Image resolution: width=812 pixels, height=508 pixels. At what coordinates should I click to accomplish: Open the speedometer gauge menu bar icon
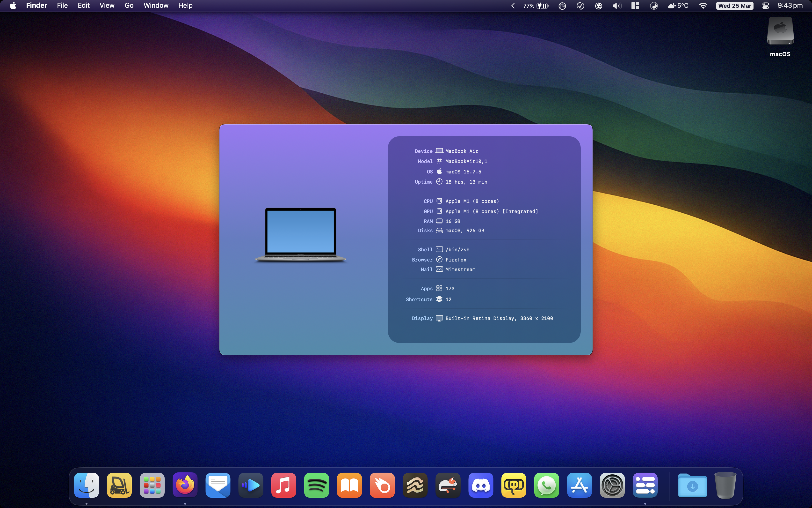tap(562, 6)
